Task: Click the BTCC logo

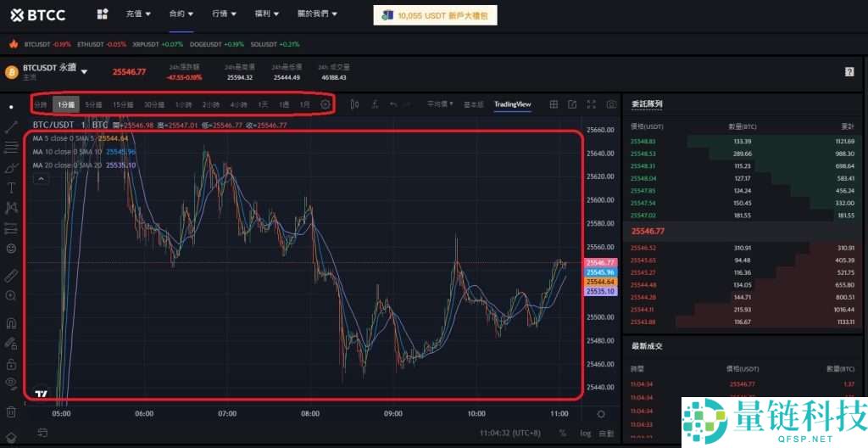Action: pyautogui.click(x=37, y=15)
